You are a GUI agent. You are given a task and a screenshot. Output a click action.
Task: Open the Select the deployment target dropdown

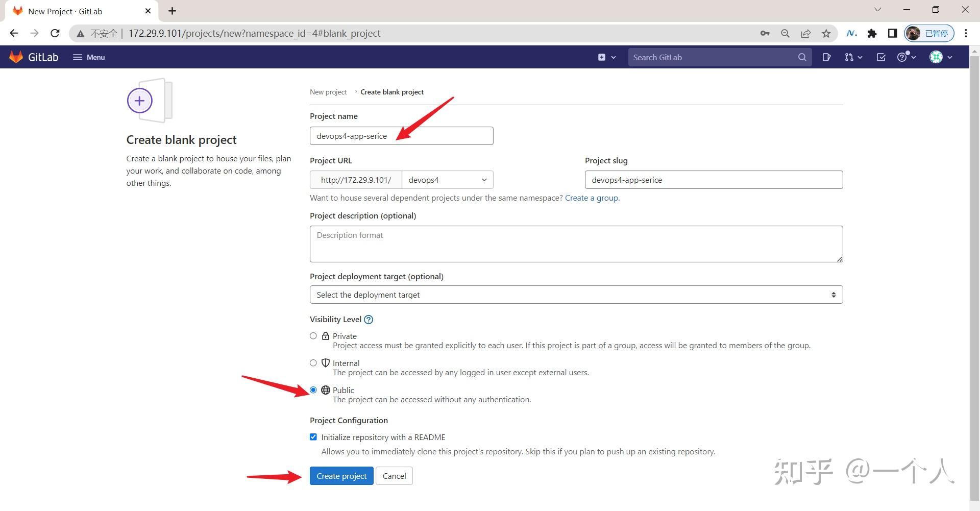(576, 295)
